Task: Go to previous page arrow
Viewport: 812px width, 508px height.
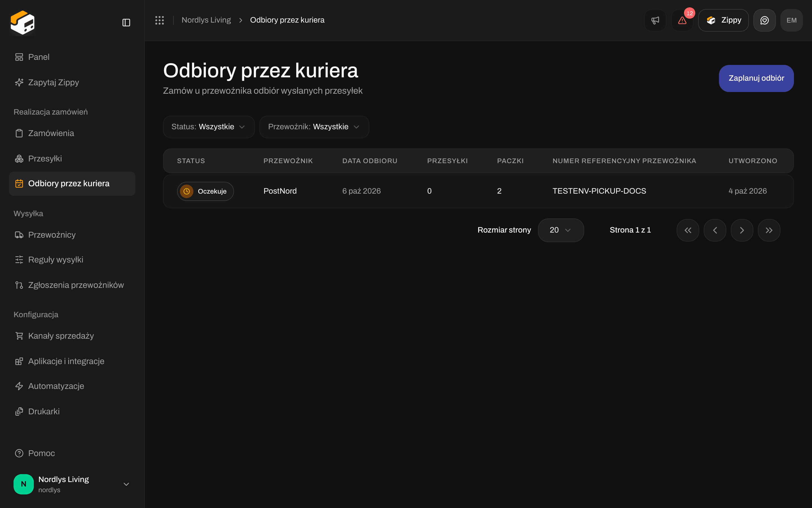Action: click(715, 230)
